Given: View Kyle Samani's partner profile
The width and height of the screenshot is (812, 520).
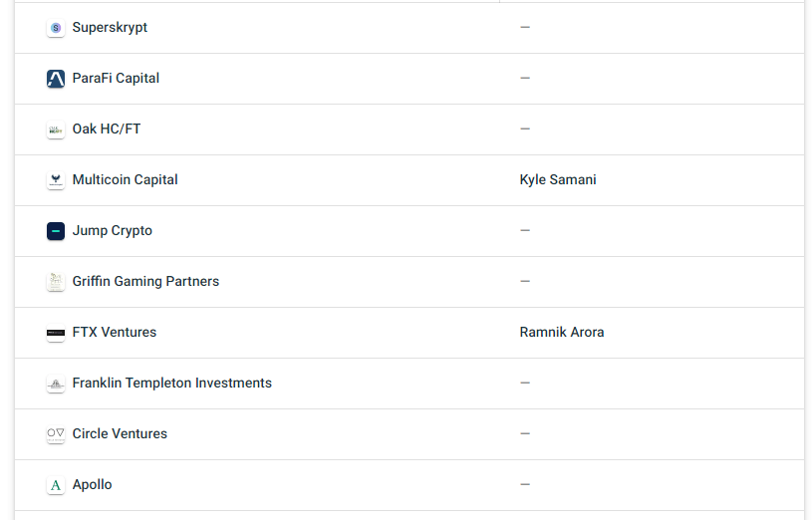Looking at the screenshot, I should 558,179.
